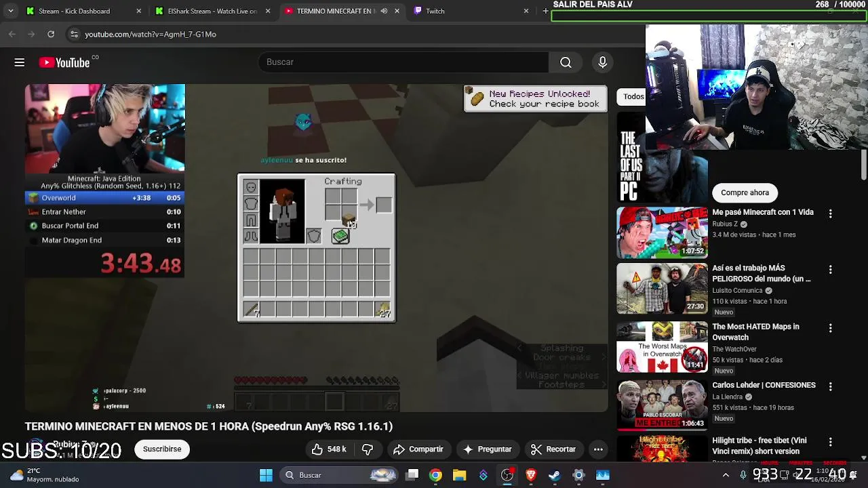868x488 pixels.
Task: Clip the video with Recortar
Action: (553, 449)
